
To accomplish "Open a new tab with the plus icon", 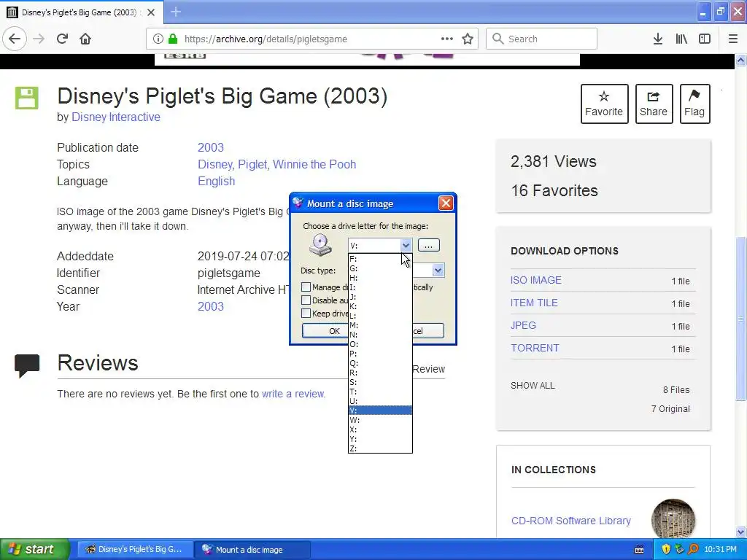I will pos(176,12).
